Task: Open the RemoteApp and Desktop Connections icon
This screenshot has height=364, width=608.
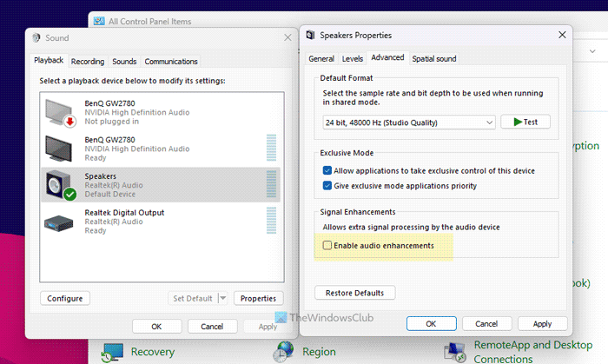Action: point(455,352)
